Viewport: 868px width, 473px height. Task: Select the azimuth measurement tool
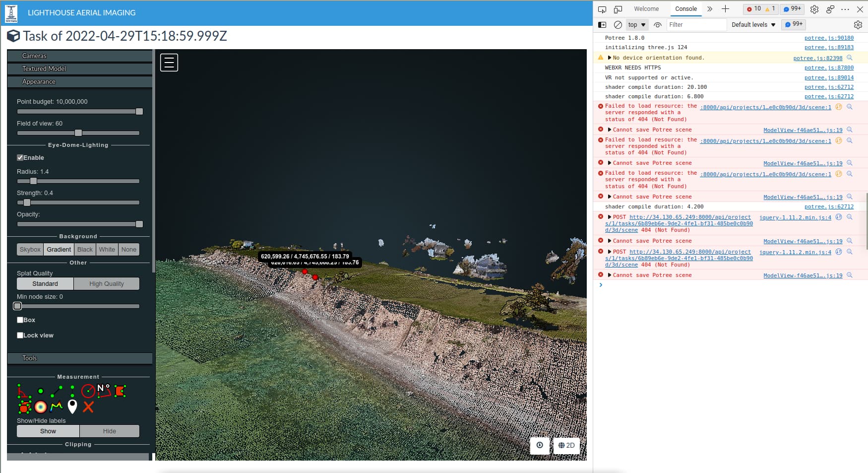point(104,391)
